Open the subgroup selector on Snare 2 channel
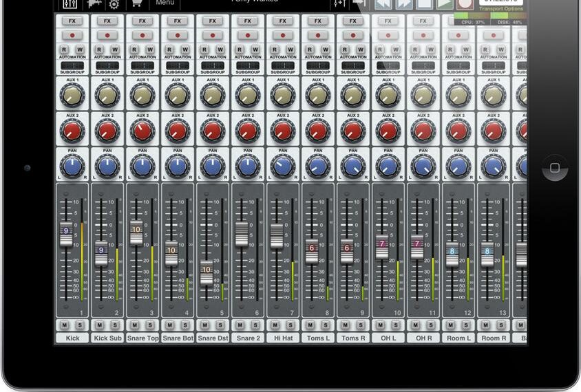This screenshot has height=392, width=581. pos(248,66)
